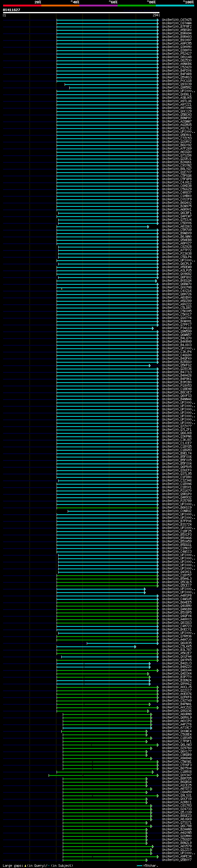The width and height of the screenshot is (197, 868).
Task: Click hit label UniRef100_Q9M5M2
Action: click(x=177, y=88)
